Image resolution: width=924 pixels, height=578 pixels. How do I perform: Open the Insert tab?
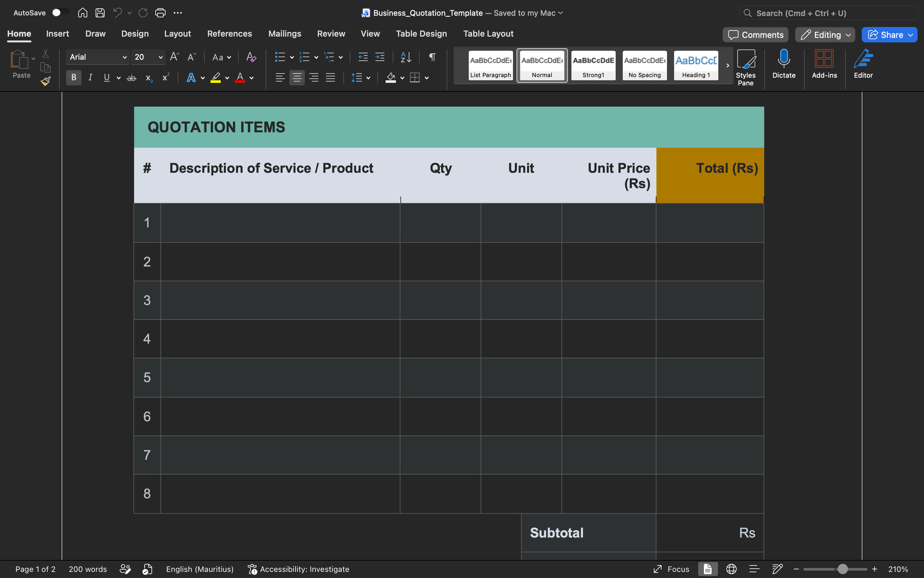pos(58,34)
